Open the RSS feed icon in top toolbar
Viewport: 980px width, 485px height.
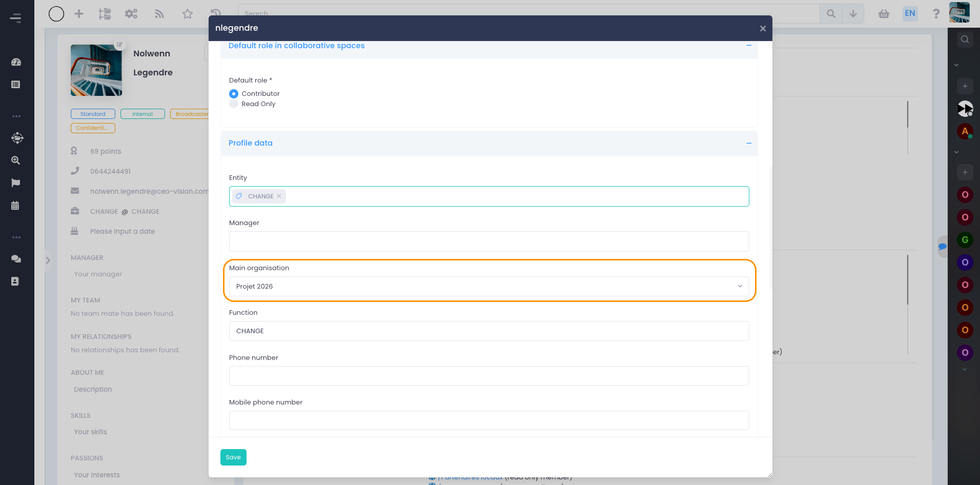[x=159, y=14]
